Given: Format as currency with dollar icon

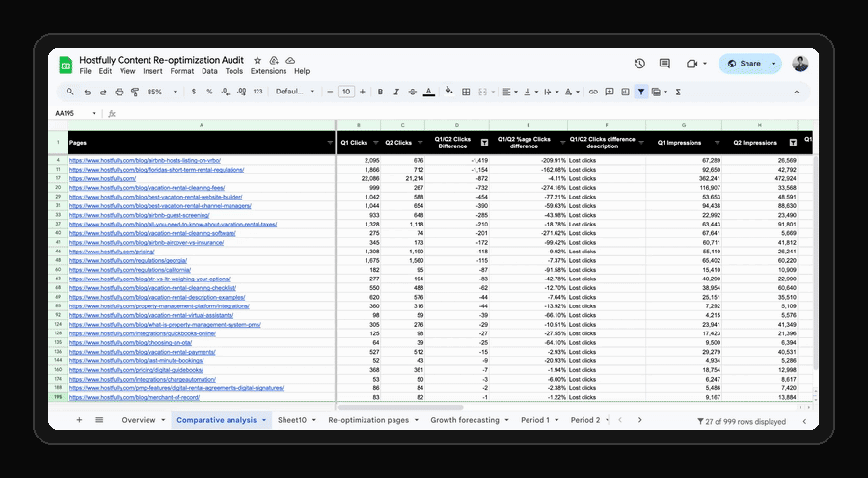Looking at the screenshot, I should 193,92.
